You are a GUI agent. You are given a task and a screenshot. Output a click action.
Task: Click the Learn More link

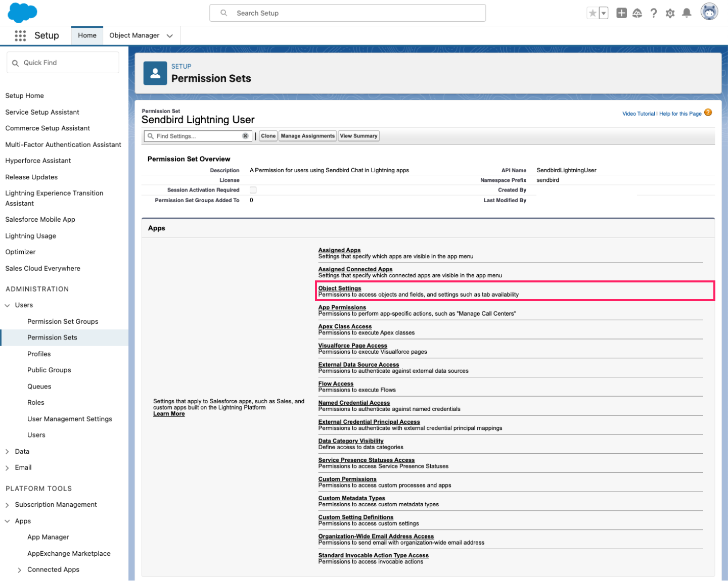tap(169, 414)
